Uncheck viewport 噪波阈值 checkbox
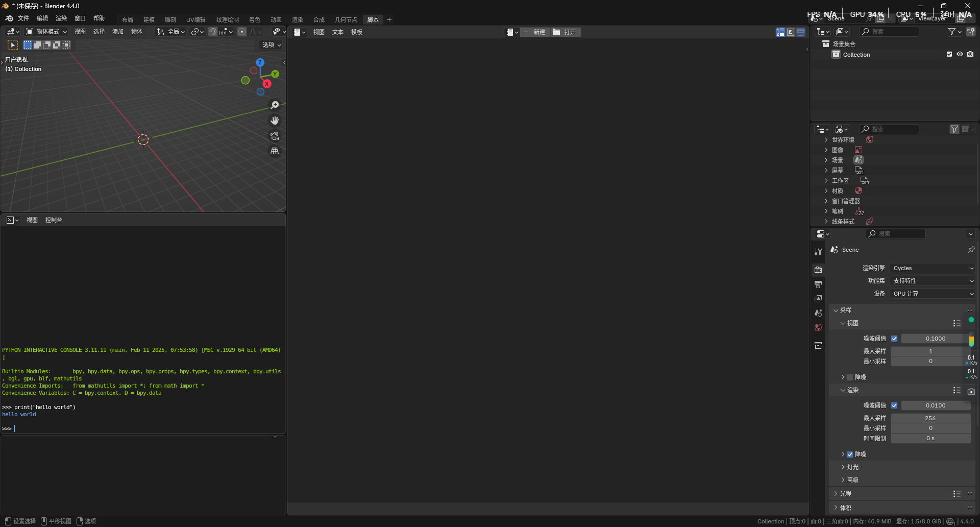 click(894, 339)
